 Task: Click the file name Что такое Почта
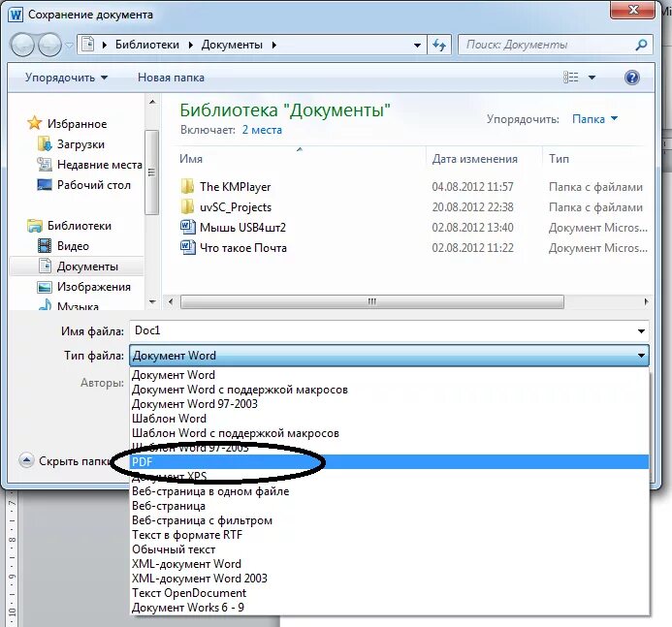(243, 248)
